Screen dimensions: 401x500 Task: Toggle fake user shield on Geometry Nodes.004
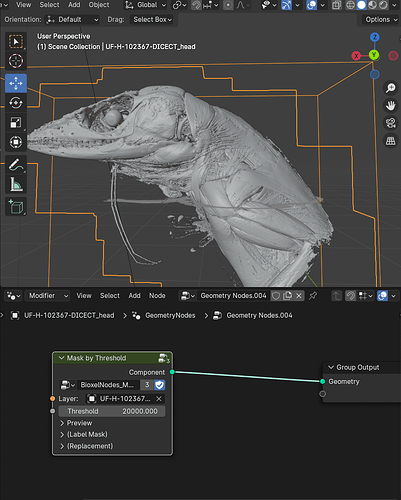pyautogui.click(x=276, y=296)
